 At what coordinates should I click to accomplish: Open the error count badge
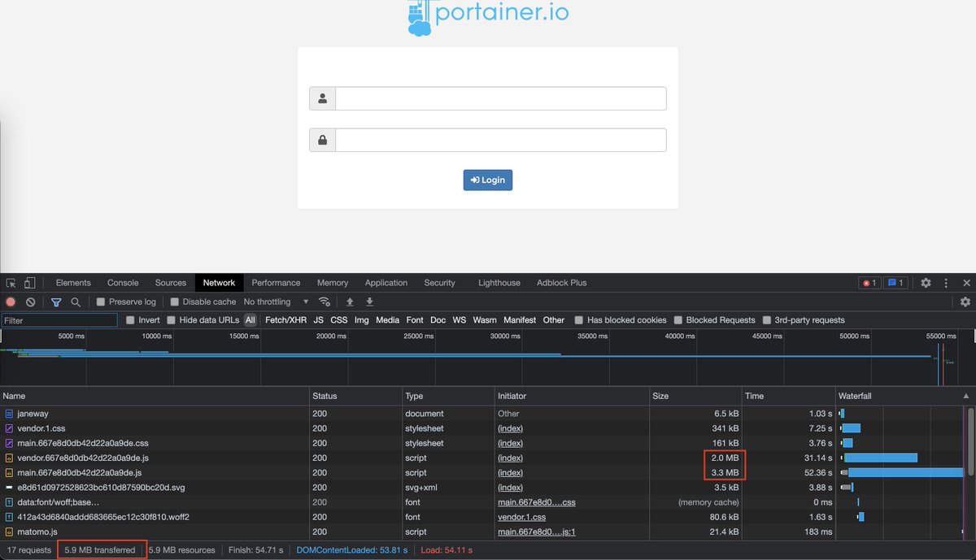pos(869,283)
